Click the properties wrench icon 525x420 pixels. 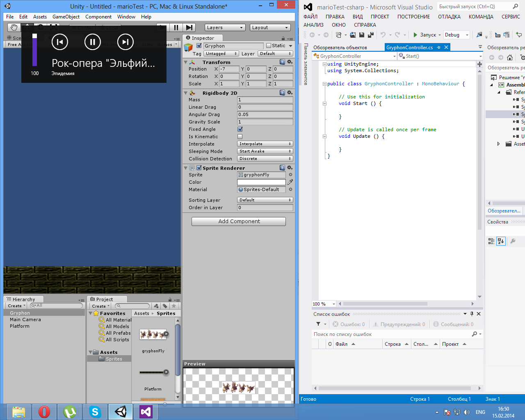pos(513,241)
